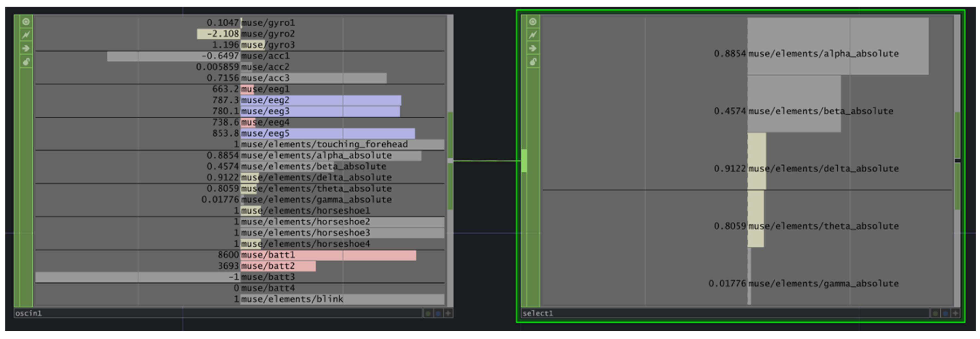The image size is (980, 339).
Task: Click the oscin1 node name label
Action: pos(29,313)
